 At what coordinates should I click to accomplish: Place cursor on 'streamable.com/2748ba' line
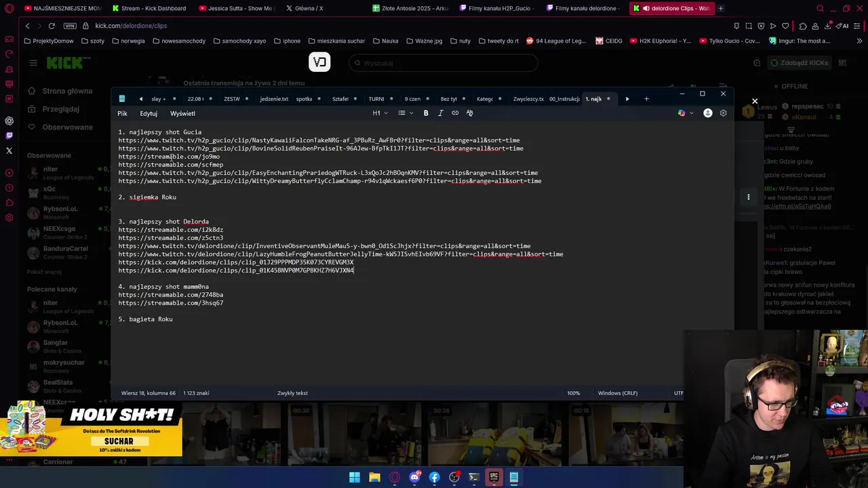pos(171,295)
